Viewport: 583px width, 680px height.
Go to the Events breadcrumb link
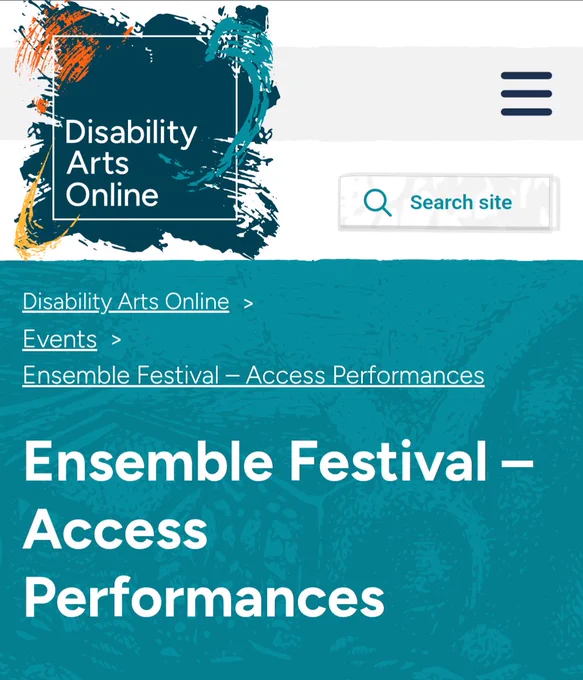coord(60,339)
